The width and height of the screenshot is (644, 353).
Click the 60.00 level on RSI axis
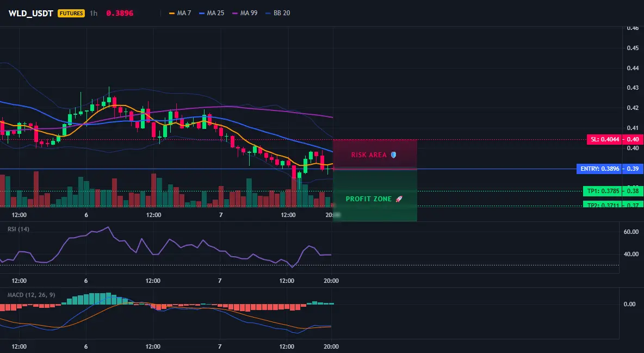tap(631, 232)
